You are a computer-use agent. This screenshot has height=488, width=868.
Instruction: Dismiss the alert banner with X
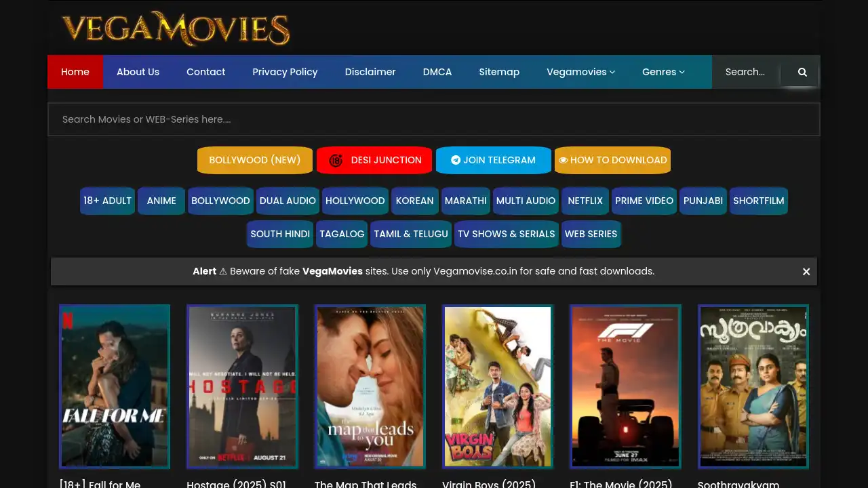[x=806, y=272]
